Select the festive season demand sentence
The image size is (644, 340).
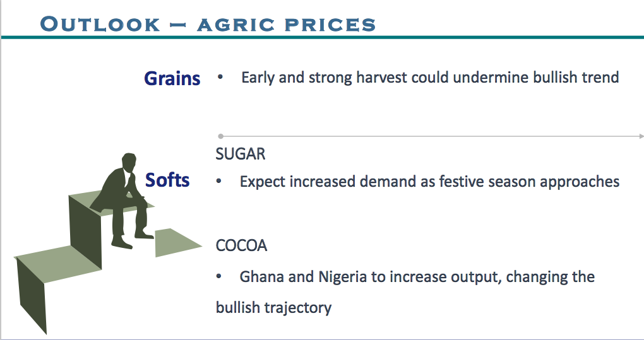pos(429,182)
